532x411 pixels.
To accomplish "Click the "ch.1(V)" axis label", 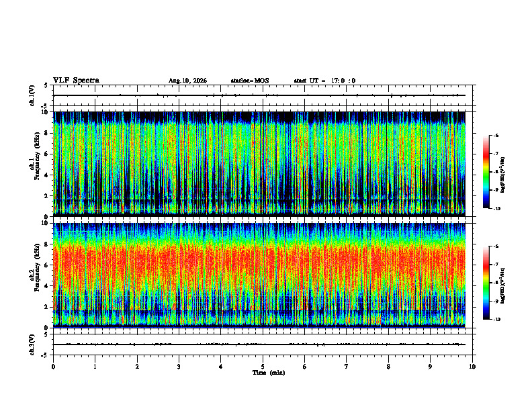I will (32, 95).
